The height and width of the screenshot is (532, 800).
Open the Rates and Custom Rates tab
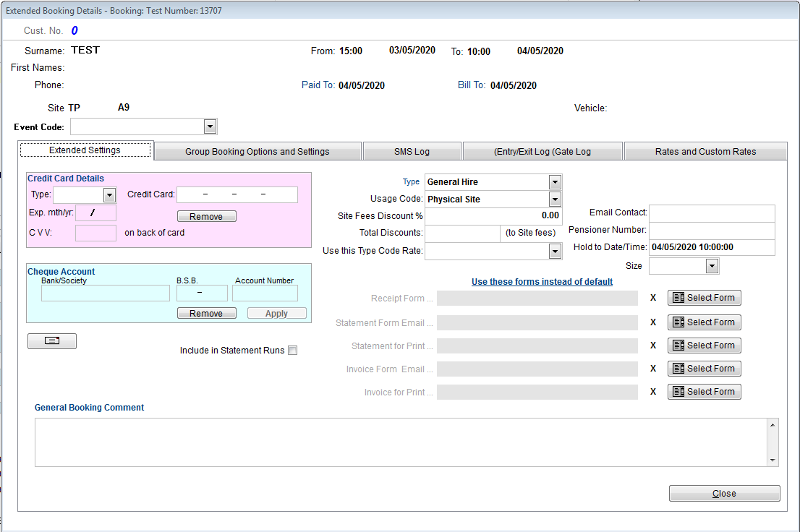pyautogui.click(x=706, y=152)
